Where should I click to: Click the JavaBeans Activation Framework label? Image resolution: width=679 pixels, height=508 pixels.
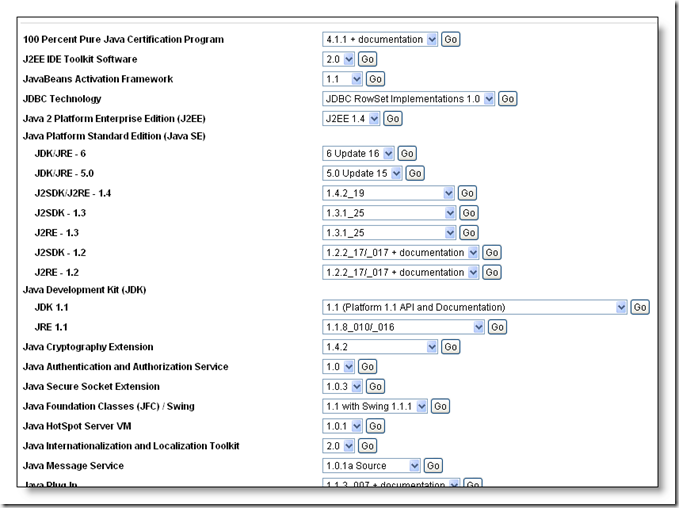pos(98,79)
